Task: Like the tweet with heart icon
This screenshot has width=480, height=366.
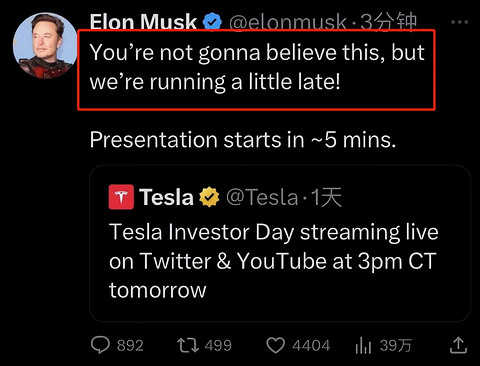Action: pos(276,345)
